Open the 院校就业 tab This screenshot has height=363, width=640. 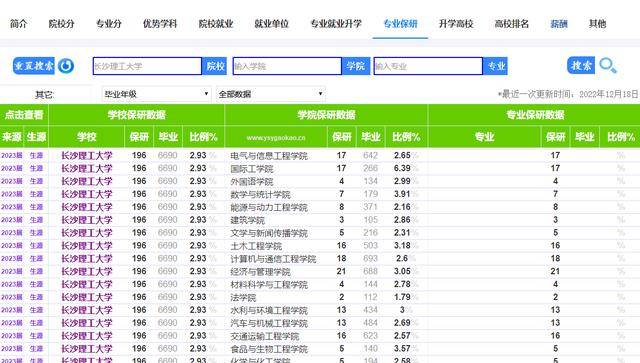[x=216, y=24]
